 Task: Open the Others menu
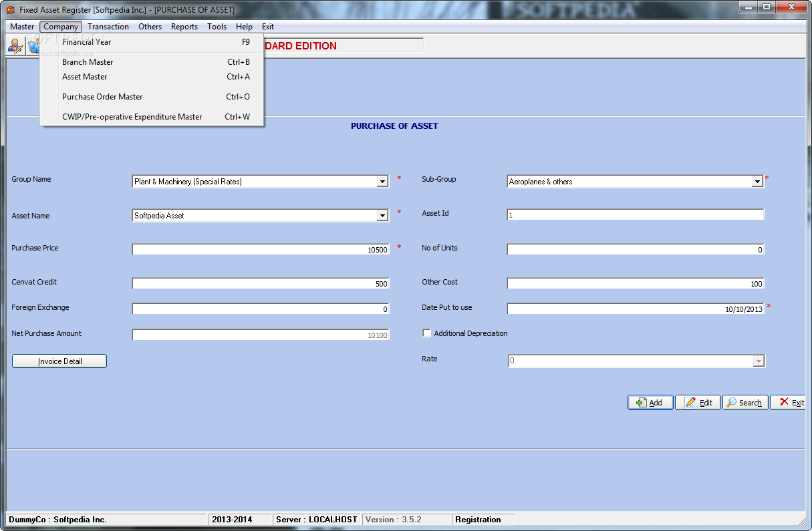coord(150,27)
